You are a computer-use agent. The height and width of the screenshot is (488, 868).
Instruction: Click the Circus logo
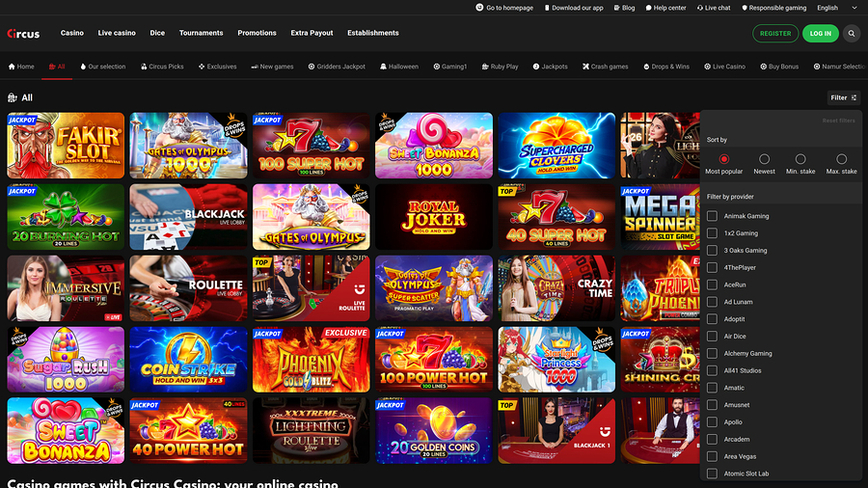[23, 34]
